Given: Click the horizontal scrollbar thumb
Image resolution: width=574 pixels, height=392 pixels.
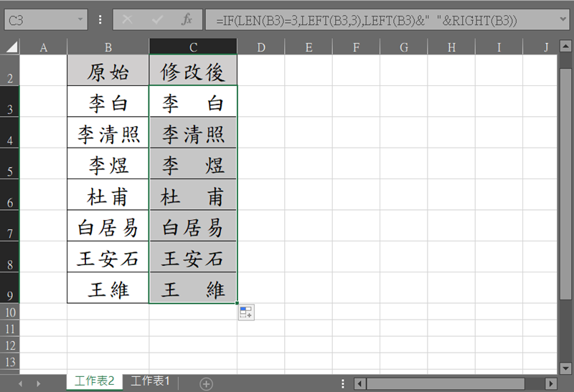Looking at the screenshot, I should [446, 383].
